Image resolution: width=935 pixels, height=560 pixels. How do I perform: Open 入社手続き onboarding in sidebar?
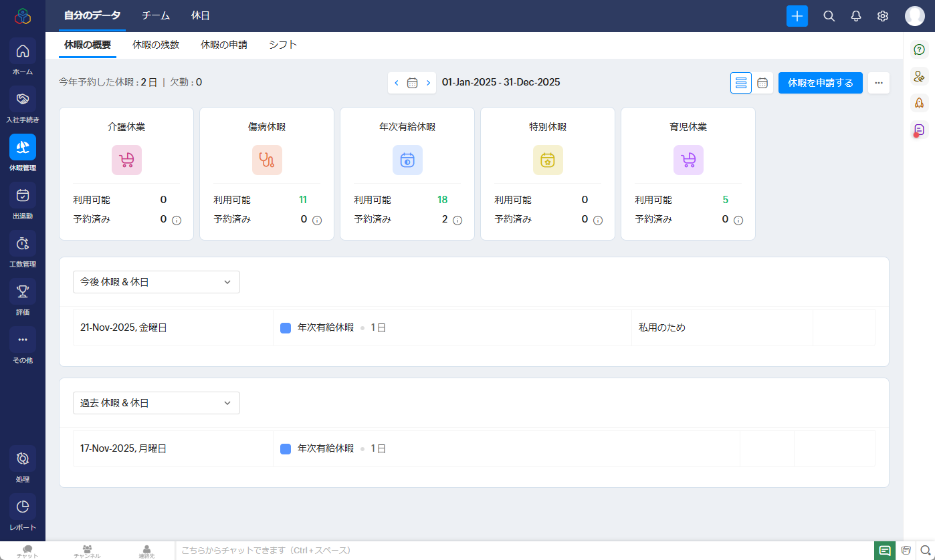coord(23,100)
